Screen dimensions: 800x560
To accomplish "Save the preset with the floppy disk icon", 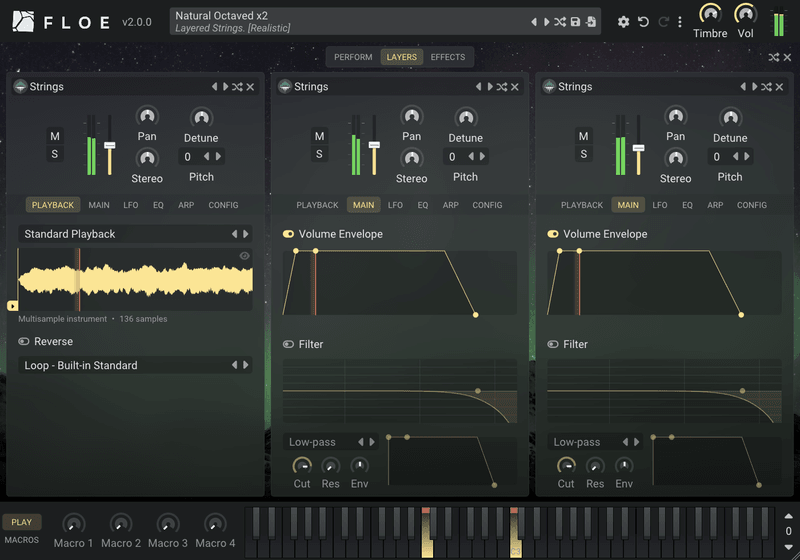I will (575, 22).
